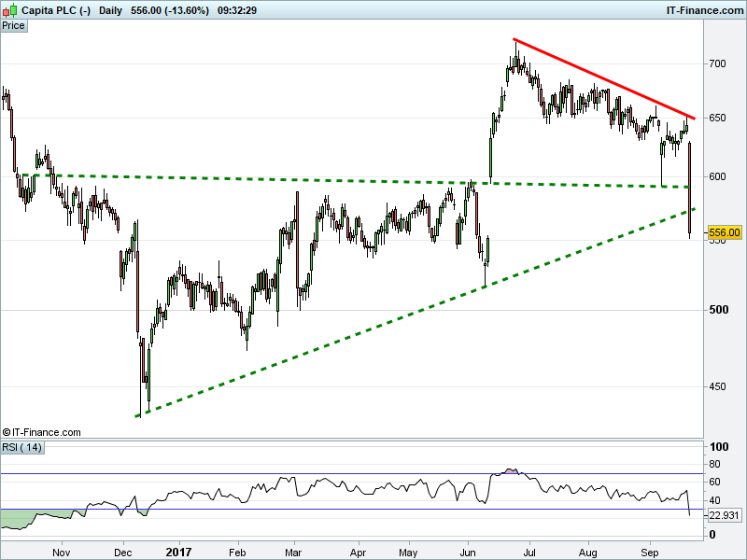The height and width of the screenshot is (560, 747).
Task: Click the RSI ( 14) indicator label
Action: (x=21, y=447)
